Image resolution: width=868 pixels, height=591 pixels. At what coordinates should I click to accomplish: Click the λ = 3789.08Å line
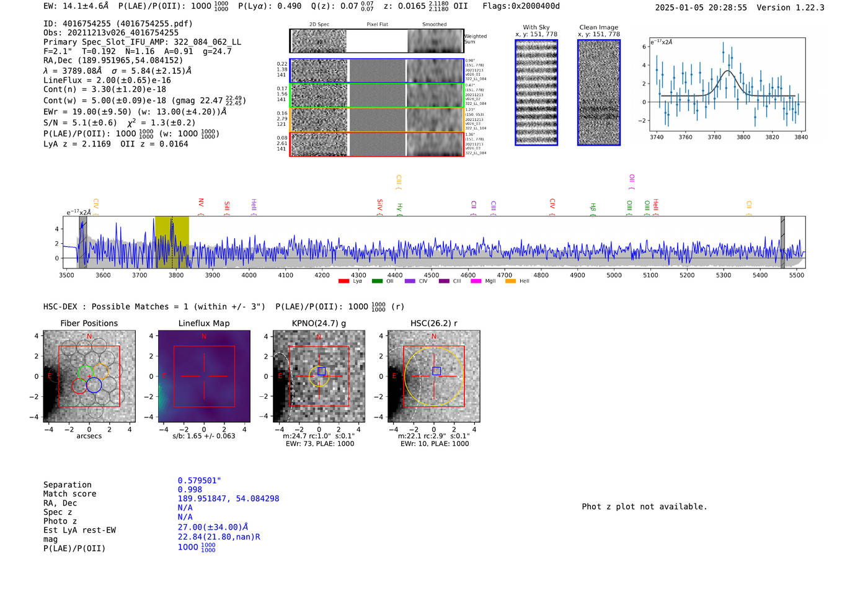117,71
